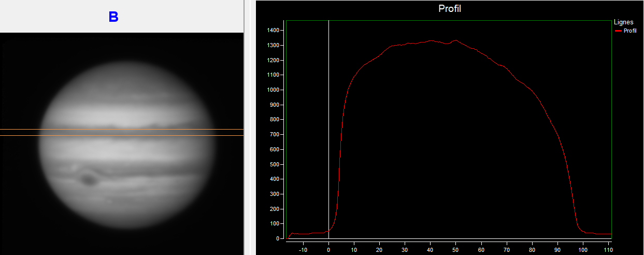Viewport: 644px width, 255px height.
Task: Click the 1400 y-axis label
Action: (x=274, y=31)
